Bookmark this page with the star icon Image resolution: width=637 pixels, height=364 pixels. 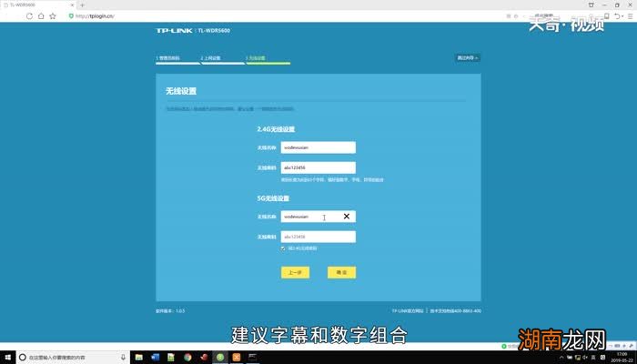(x=53, y=16)
